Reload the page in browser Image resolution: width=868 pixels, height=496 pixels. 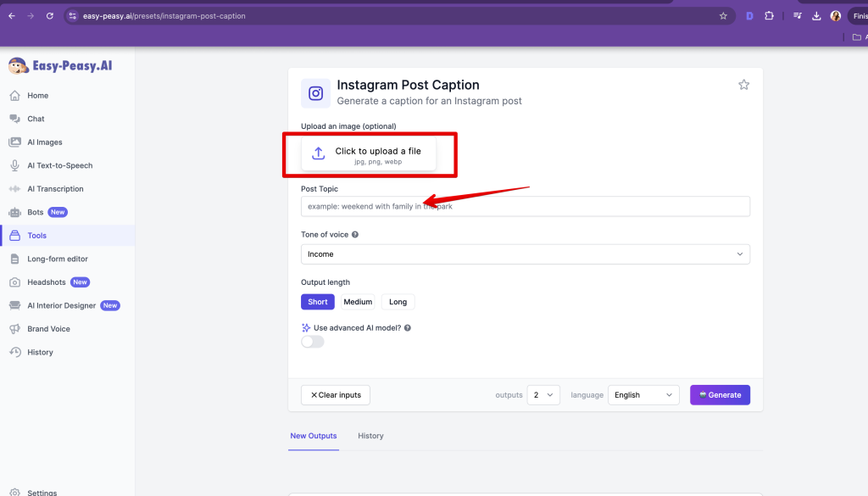tap(50, 16)
